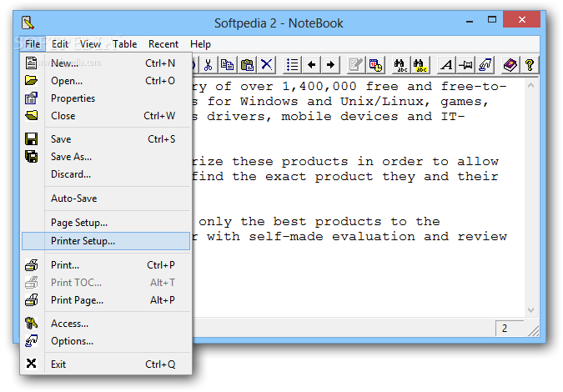This screenshot has width=563, height=392.
Task: Choose Save As... menu entry
Action: [106, 157]
